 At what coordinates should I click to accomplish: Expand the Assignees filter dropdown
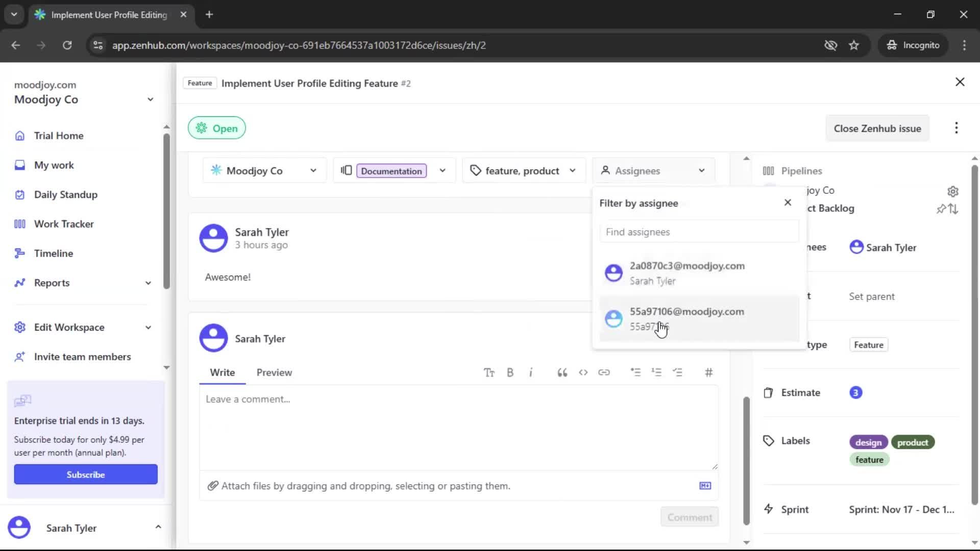pos(701,170)
